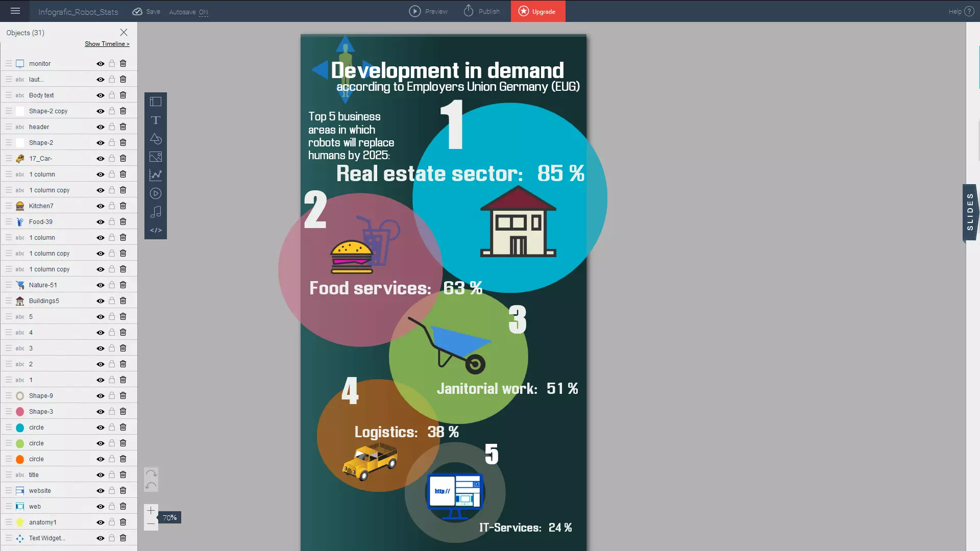Expand the Show Timeline panel
This screenshot has width=980, height=551.
[107, 44]
